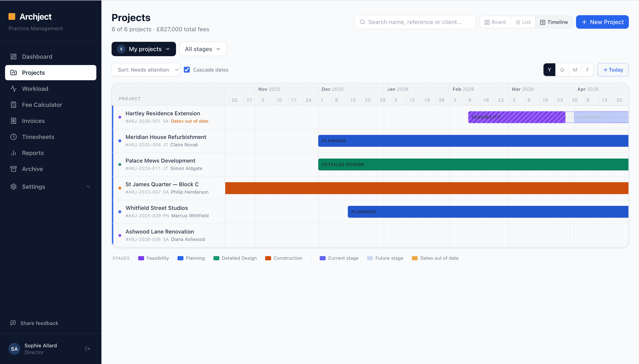Click the Timesheets clock icon
The width and height of the screenshot is (639, 364).
pyautogui.click(x=14, y=137)
